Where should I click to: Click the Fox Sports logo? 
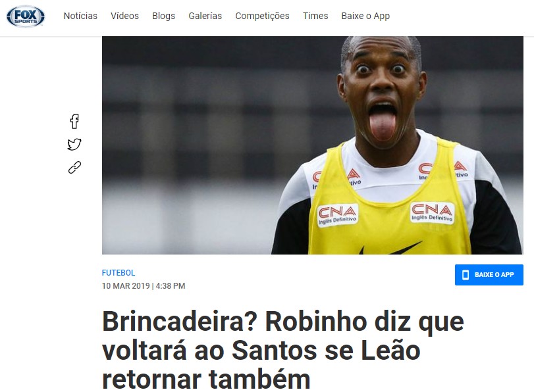coord(26,16)
